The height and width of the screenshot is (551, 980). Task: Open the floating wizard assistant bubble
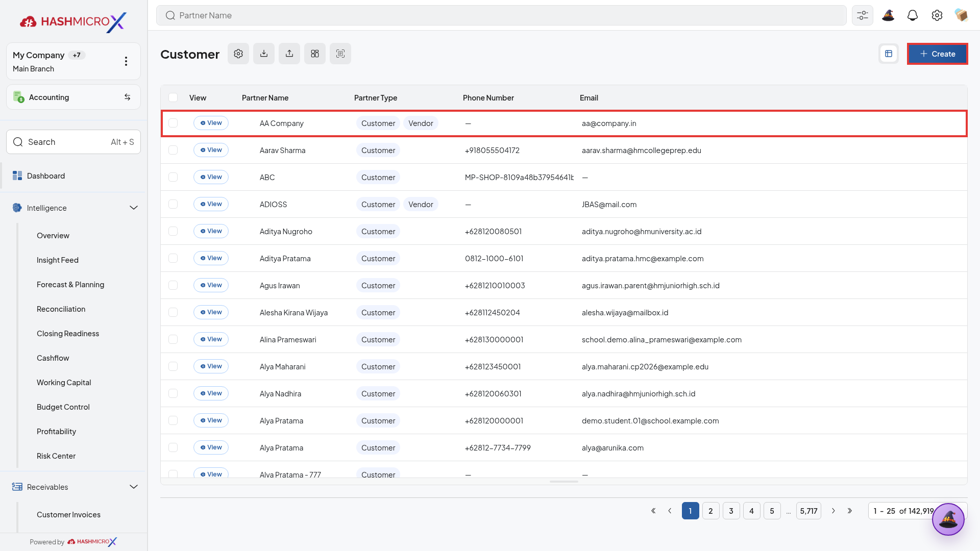tap(948, 519)
